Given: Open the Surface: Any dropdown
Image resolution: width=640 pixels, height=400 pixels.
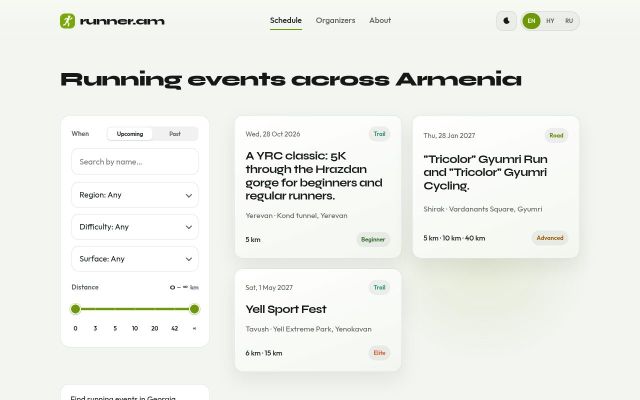Looking at the screenshot, I should pyautogui.click(x=135, y=259).
